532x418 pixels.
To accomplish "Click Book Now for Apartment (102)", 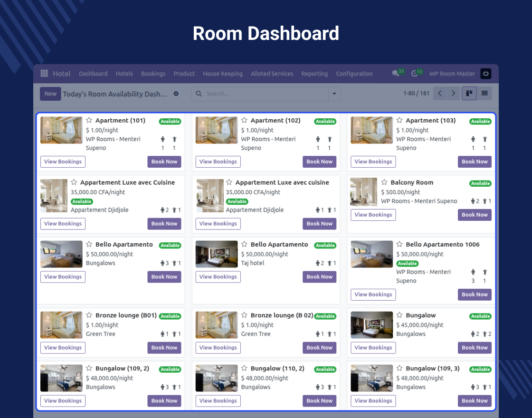I will (319, 162).
